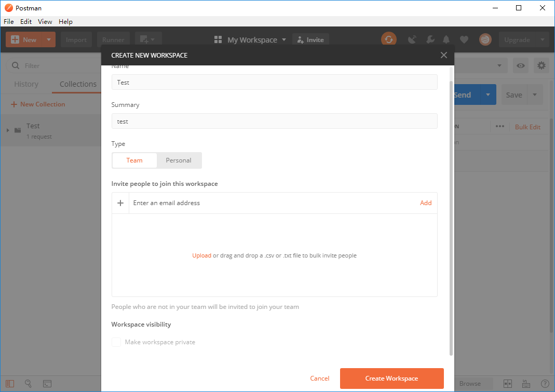555x392 pixels.
Task: Open Find and Replace search icon
Action: [29, 384]
